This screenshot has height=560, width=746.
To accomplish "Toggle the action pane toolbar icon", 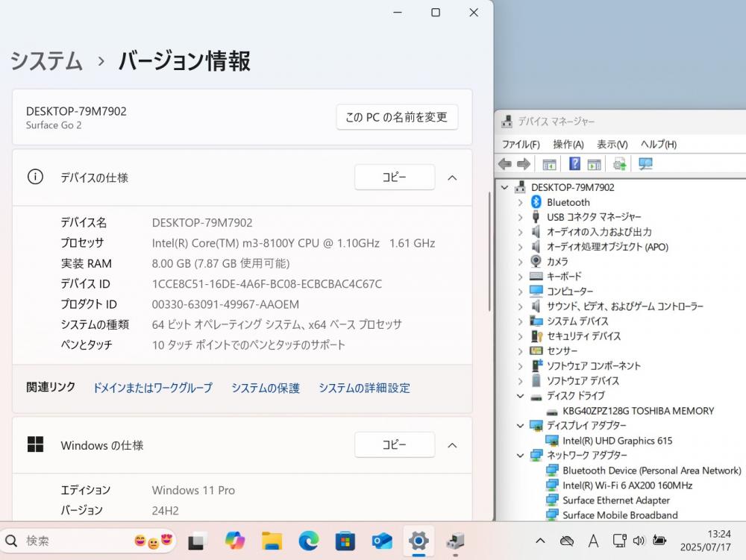I will (594, 165).
